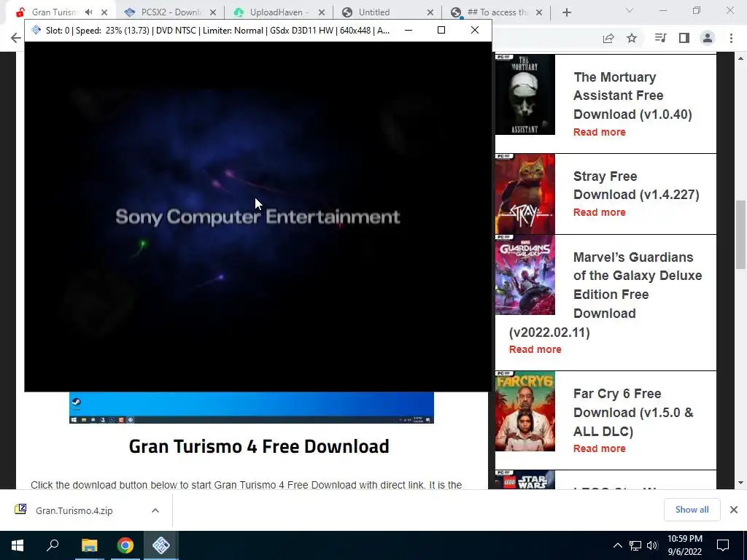Open Chrome tab search chevron
The height and width of the screenshot is (560, 747).
[630, 10]
